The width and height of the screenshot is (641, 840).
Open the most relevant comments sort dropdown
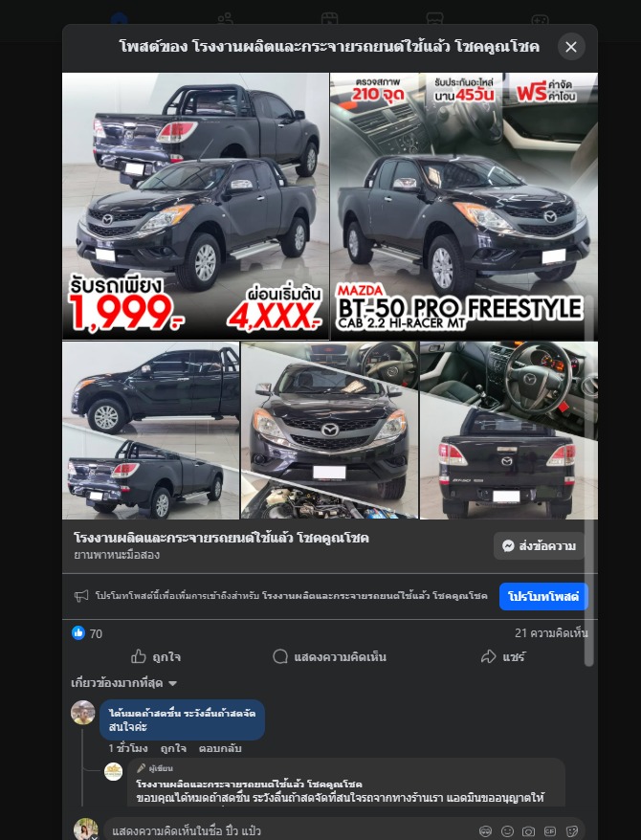[124, 683]
